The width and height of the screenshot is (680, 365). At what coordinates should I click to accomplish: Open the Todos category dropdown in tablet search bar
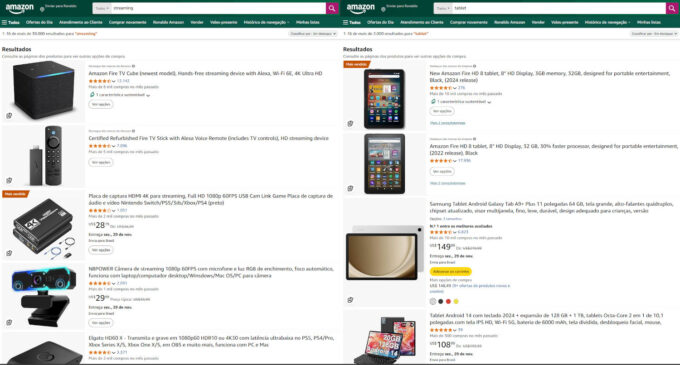pos(442,8)
